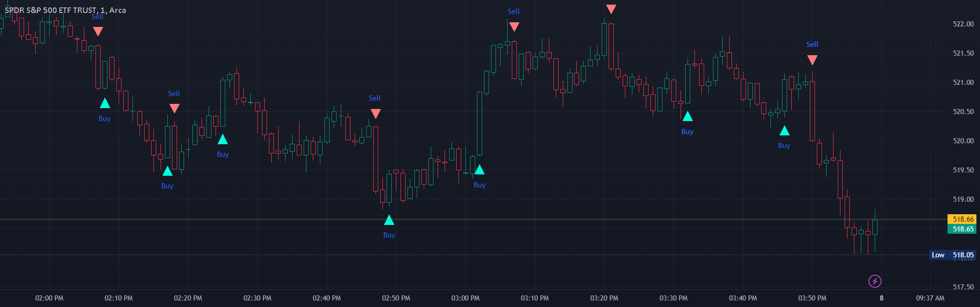
Task: Click the green 518.65 current price label
Action: coord(963,229)
